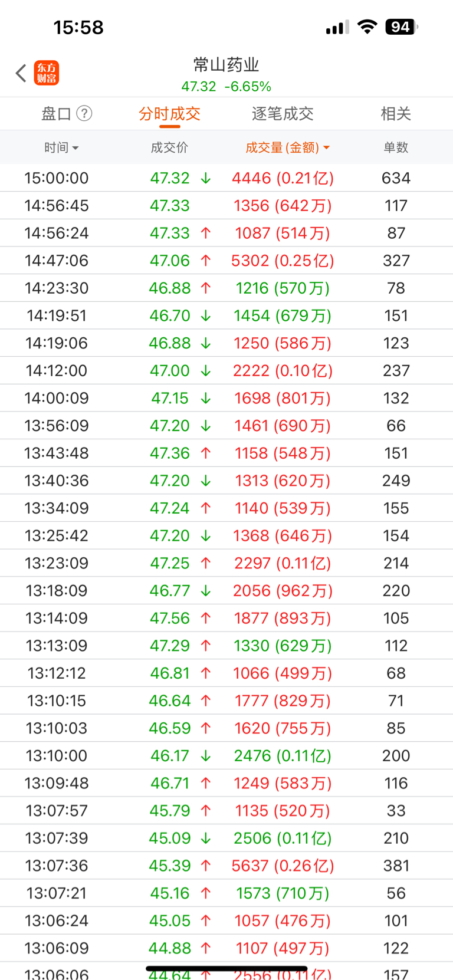Open the 相关 tab
This screenshot has width=453, height=980.
[x=396, y=114]
